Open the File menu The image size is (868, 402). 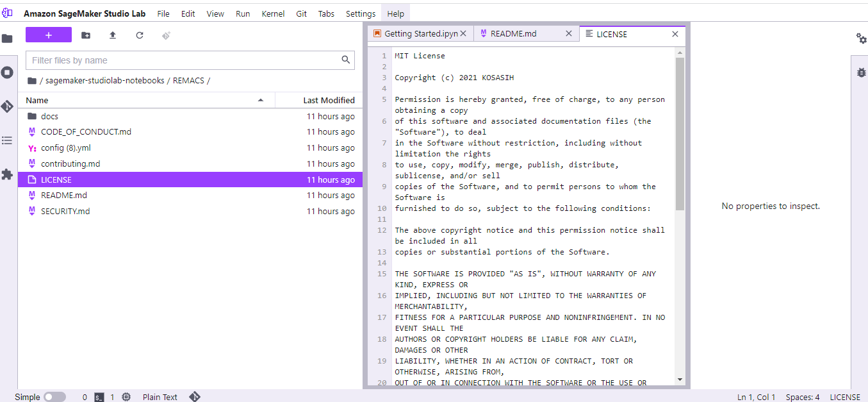point(163,13)
